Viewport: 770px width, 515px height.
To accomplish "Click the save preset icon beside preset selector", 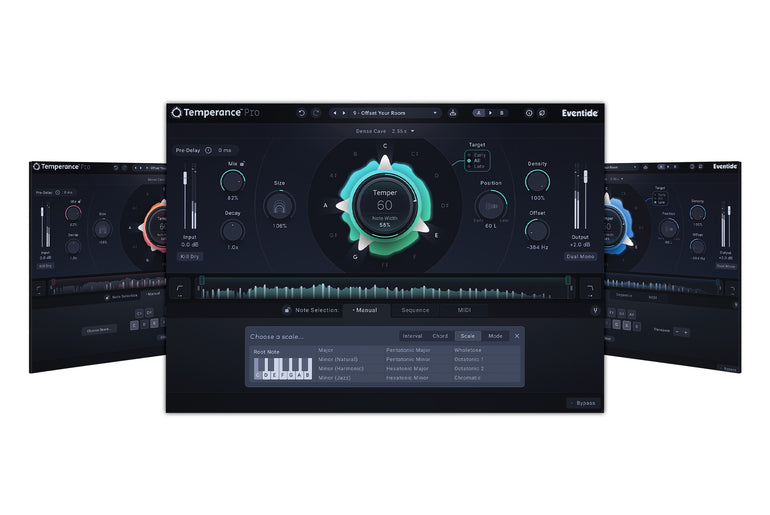I will [453, 113].
